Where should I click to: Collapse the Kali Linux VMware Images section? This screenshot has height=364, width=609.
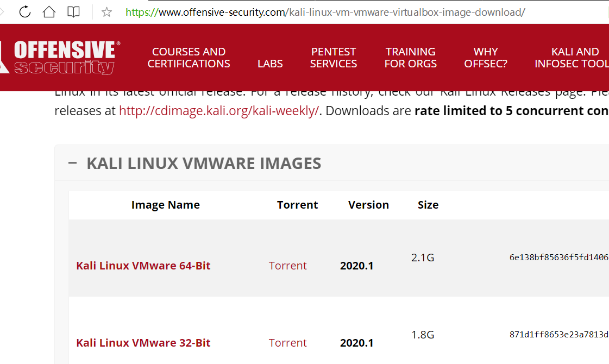72,162
